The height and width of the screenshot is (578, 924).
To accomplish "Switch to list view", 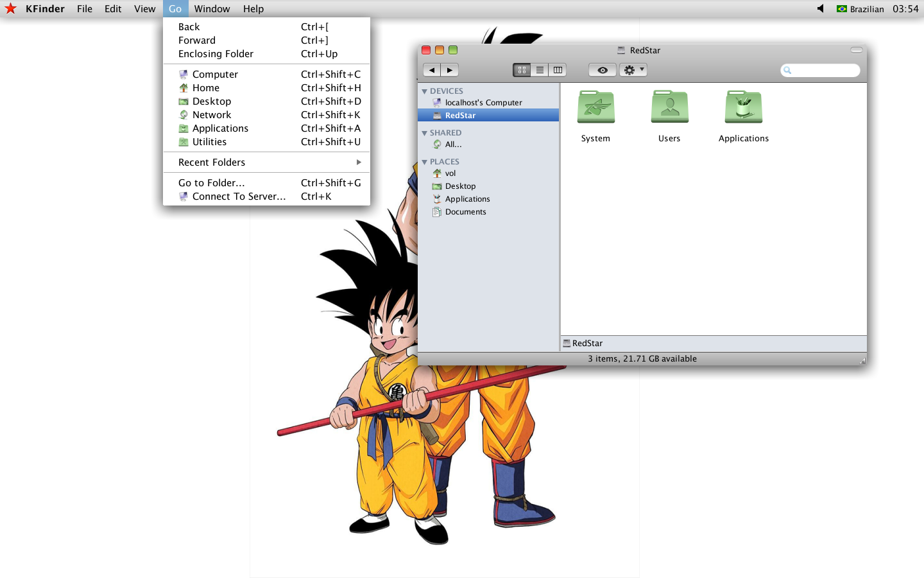I will (x=540, y=70).
